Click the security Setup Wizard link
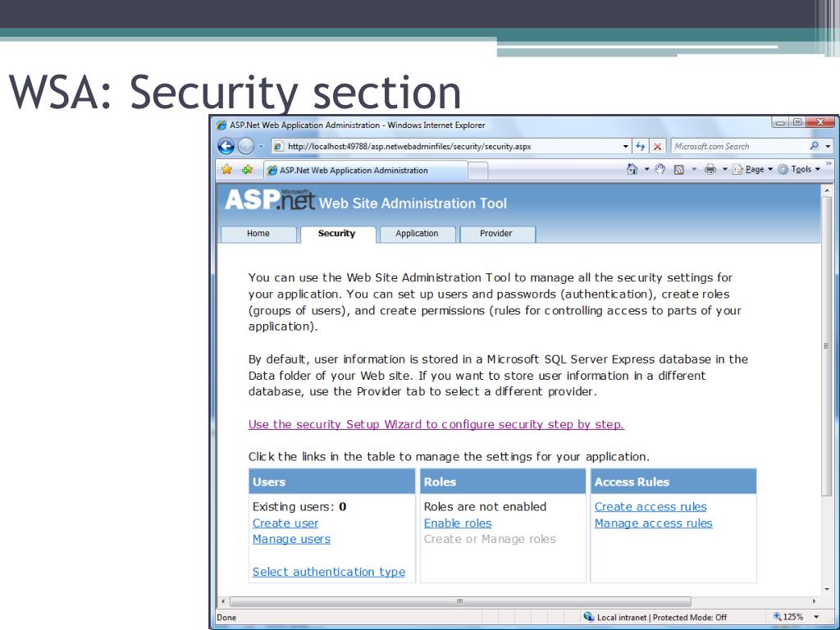Image resolution: width=840 pixels, height=630 pixels. (436, 424)
